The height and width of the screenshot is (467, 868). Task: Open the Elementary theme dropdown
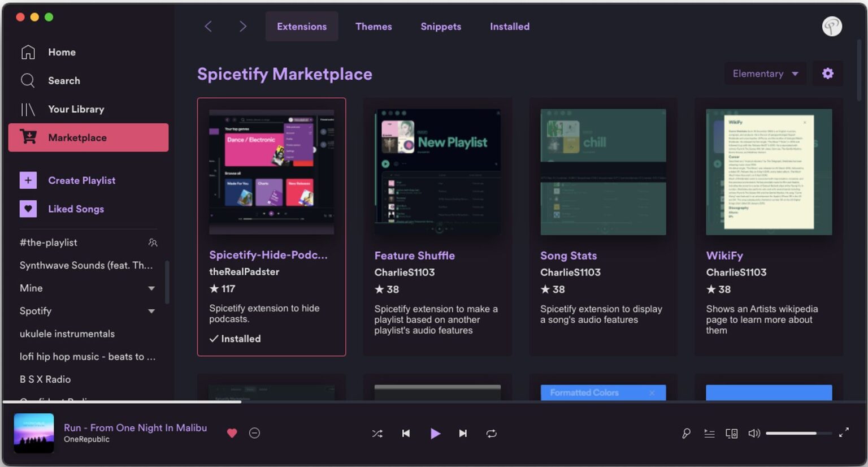click(765, 73)
